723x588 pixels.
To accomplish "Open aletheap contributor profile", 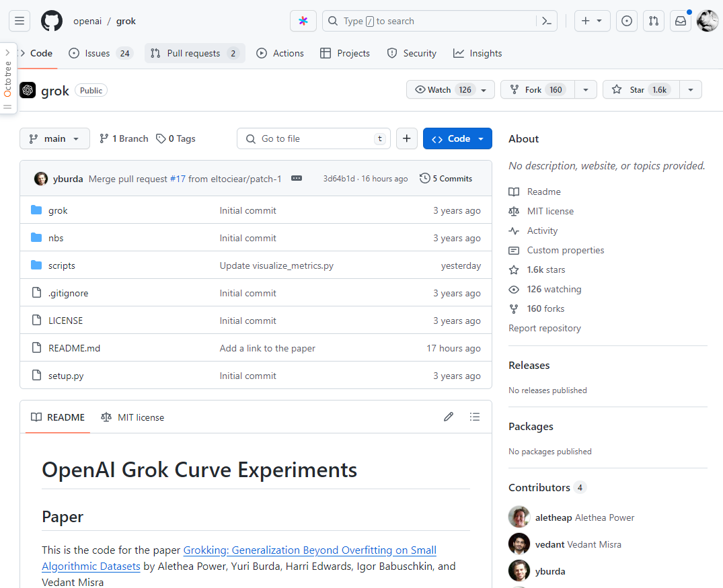I will point(554,517).
